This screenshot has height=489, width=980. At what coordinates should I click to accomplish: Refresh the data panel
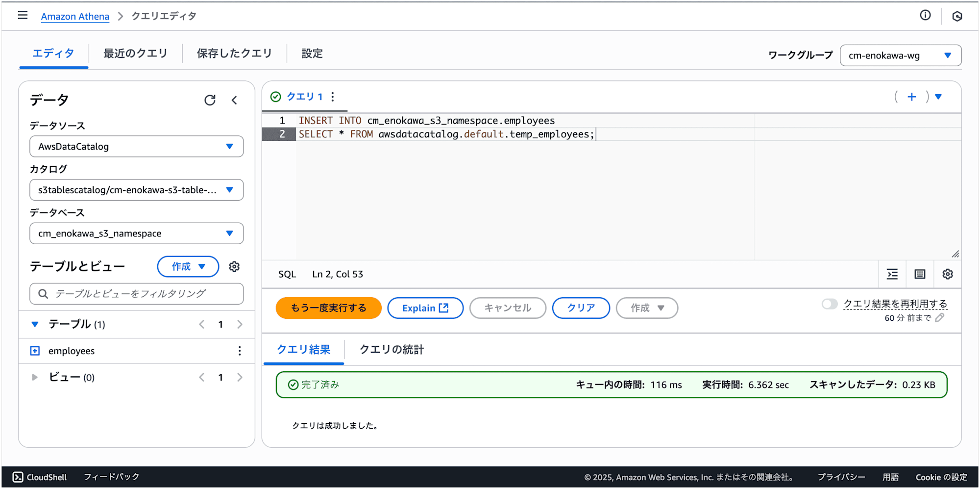click(x=210, y=100)
